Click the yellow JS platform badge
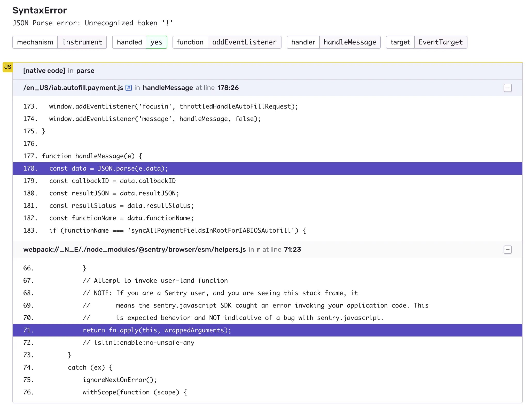Screen dimensions: 532x413 coord(7,67)
